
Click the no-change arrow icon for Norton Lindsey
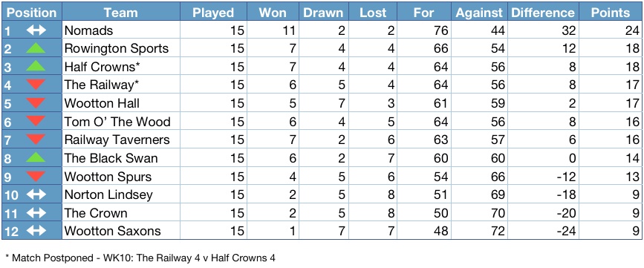tap(36, 195)
